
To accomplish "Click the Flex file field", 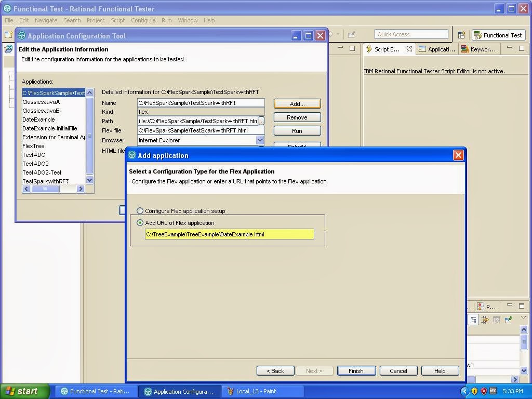I will click(201, 130).
